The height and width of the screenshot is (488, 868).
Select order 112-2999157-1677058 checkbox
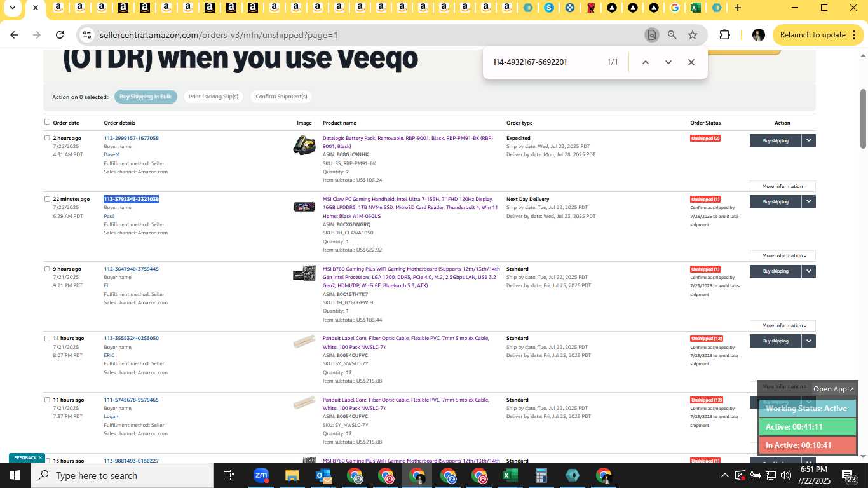click(x=47, y=138)
